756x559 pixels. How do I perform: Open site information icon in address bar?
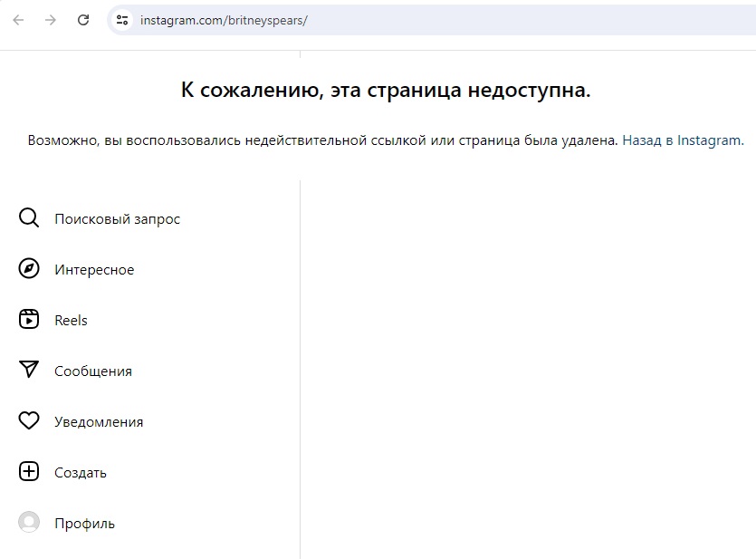coord(122,20)
